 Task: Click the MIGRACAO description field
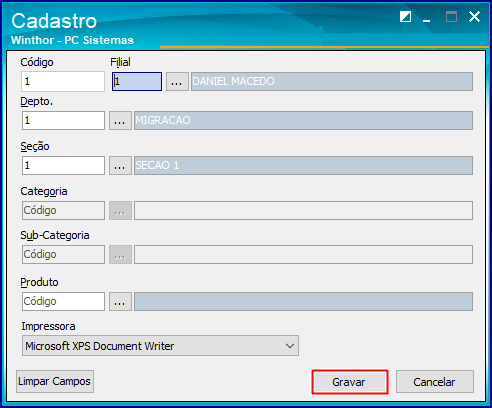tap(303, 120)
